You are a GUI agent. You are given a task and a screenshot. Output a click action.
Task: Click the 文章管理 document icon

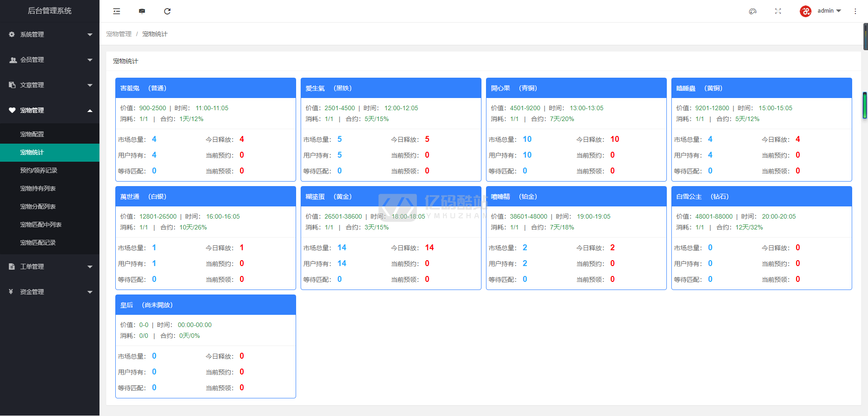12,85
